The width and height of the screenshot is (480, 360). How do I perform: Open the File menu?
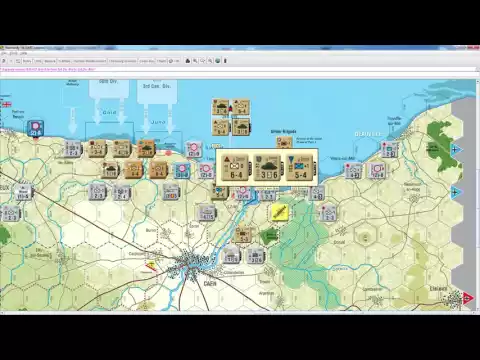click(x=4, y=54)
